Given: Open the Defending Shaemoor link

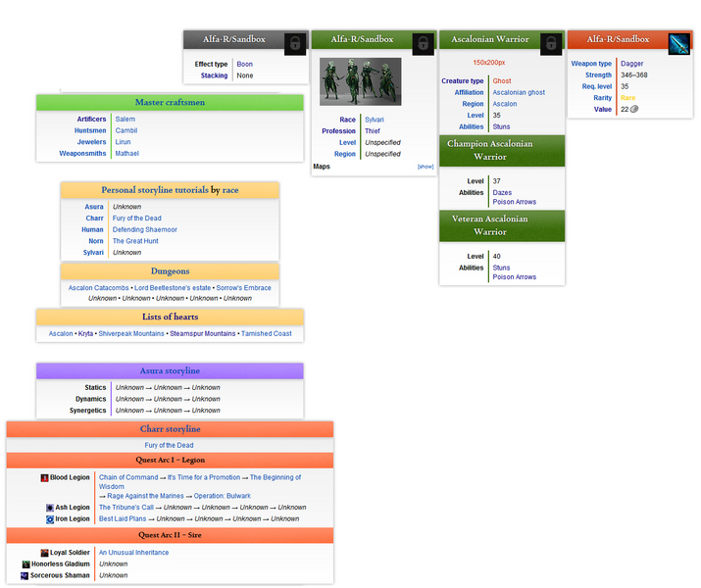Looking at the screenshot, I should pyautogui.click(x=145, y=229).
